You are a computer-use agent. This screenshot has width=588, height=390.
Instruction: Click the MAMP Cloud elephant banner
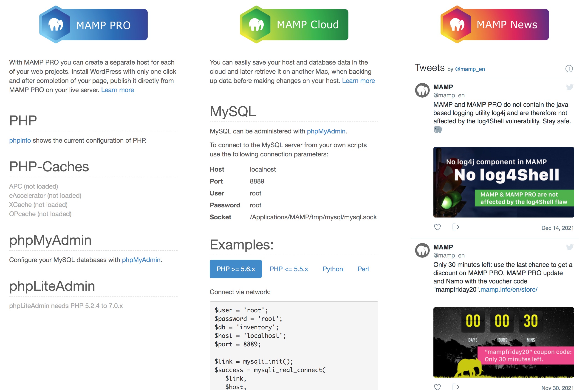tap(294, 25)
